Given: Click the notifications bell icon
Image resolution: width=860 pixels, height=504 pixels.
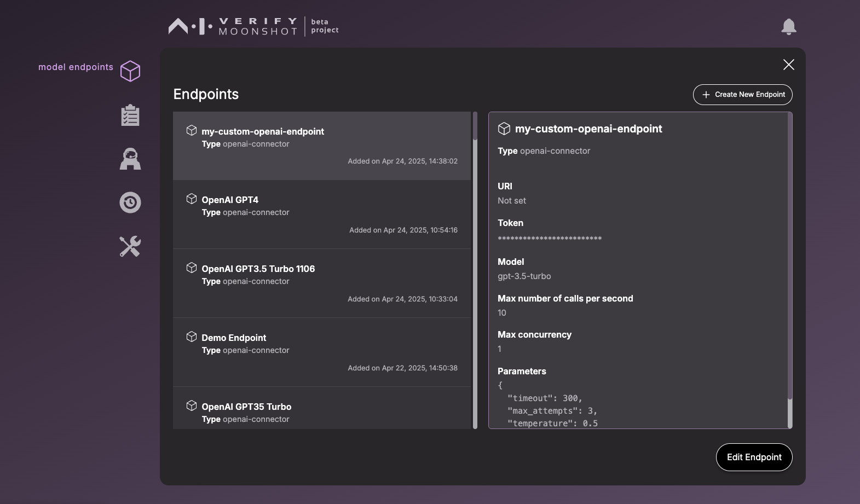Looking at the screenshot, I should click(x=789, y=26).
